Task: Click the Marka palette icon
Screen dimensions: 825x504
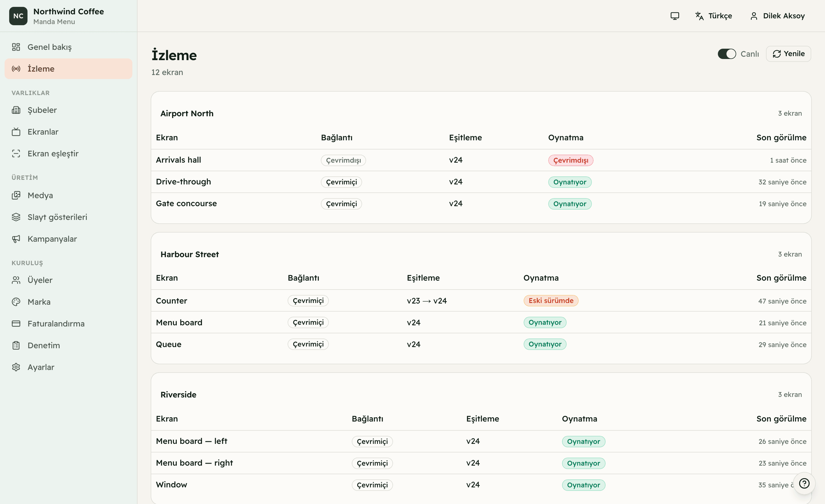Action: (16, 302)
